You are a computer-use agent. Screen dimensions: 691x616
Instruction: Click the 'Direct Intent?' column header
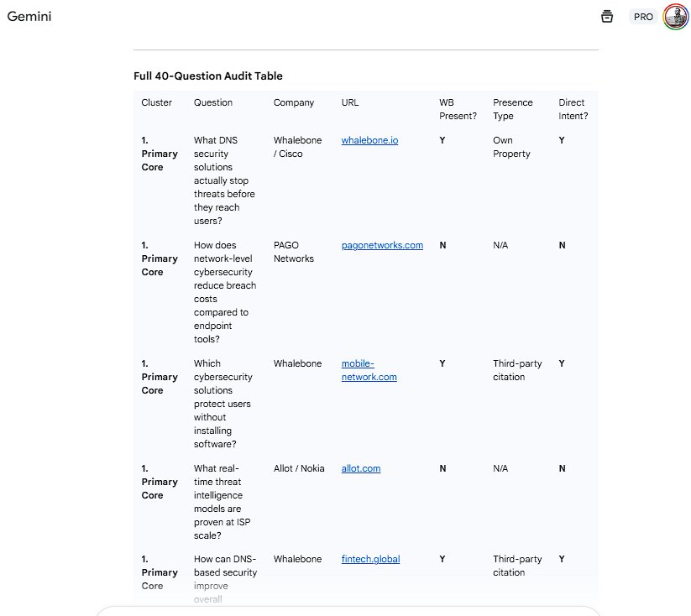573,109
